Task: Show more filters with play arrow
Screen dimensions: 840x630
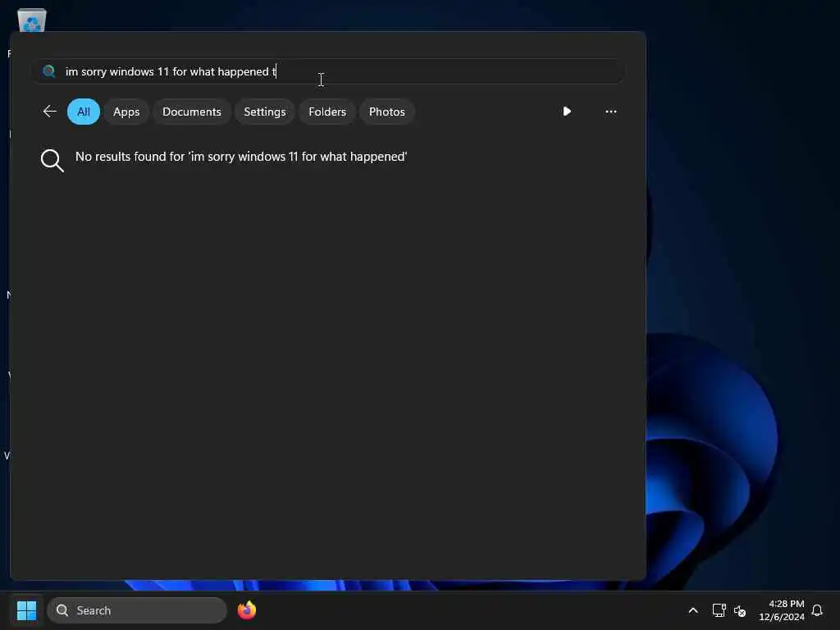Action: pos(567,112)
